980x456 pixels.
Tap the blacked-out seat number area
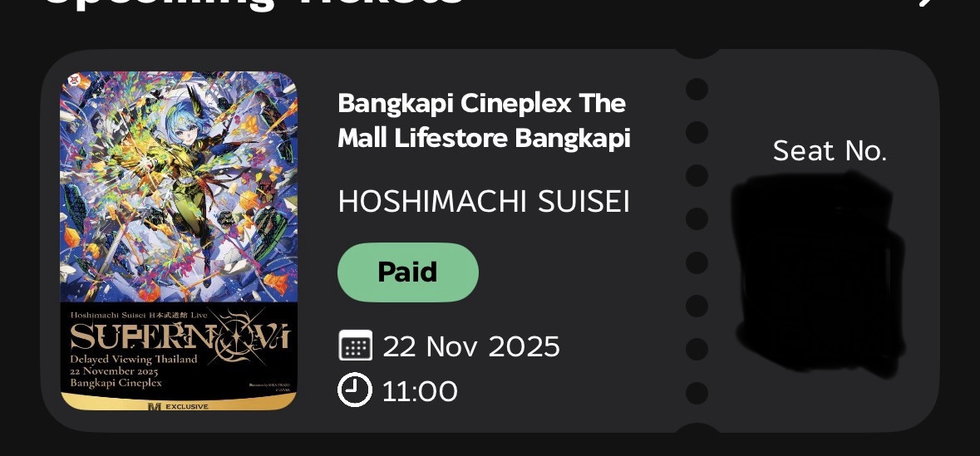point(819,273)
